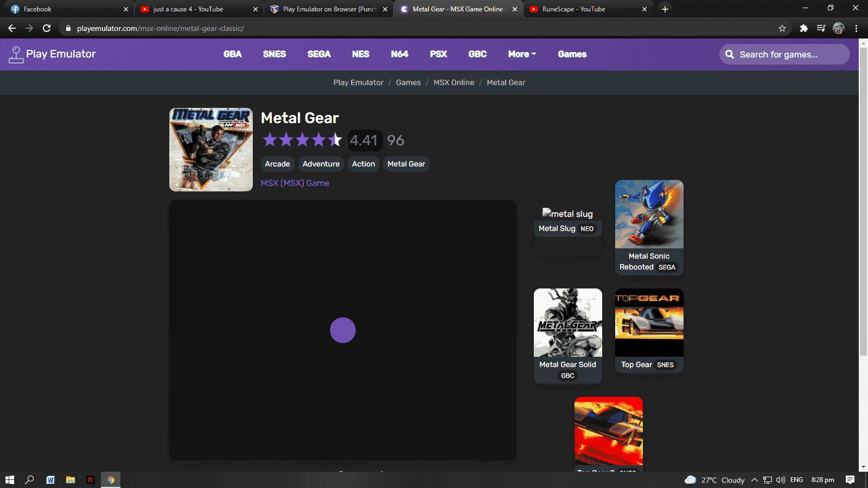The image size is (868, 488).
Task: Switch to Play Emulator on Browser tab
Action: pos(329,9)
